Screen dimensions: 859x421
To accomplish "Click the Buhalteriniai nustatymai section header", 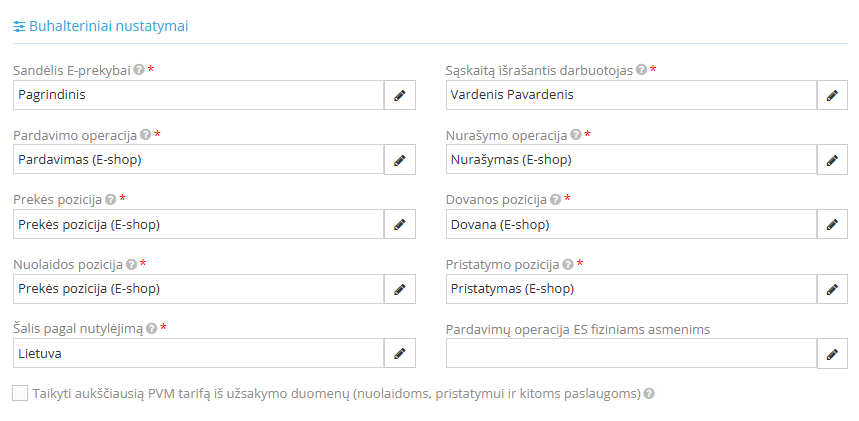I will pos(108,26).
